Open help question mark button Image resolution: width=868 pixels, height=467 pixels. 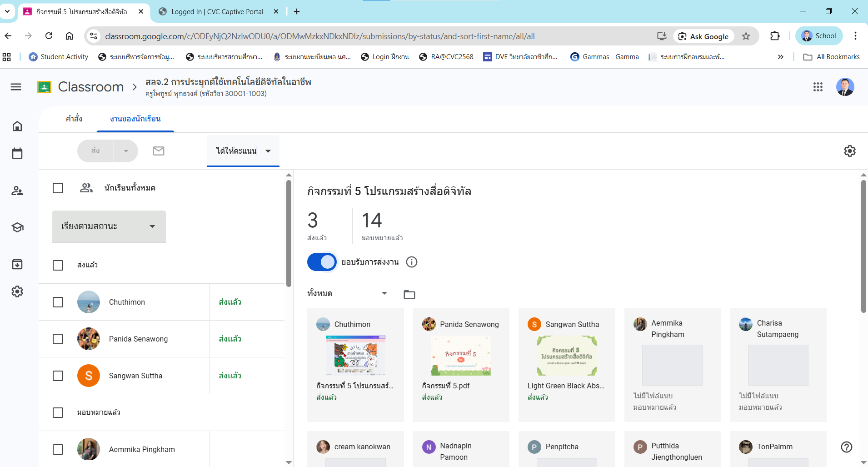(x=847, y=447)
